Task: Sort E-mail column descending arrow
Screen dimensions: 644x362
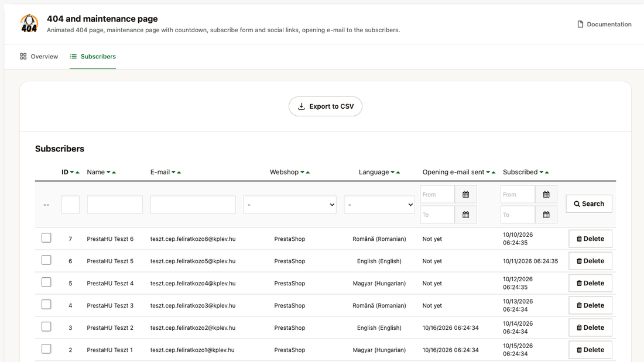Action: (x=173, y=173)
